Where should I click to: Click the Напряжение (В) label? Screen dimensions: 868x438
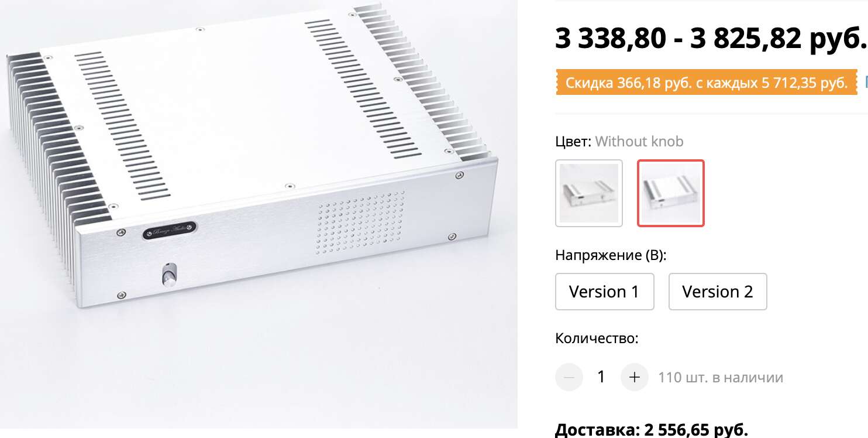pos(611,256)
